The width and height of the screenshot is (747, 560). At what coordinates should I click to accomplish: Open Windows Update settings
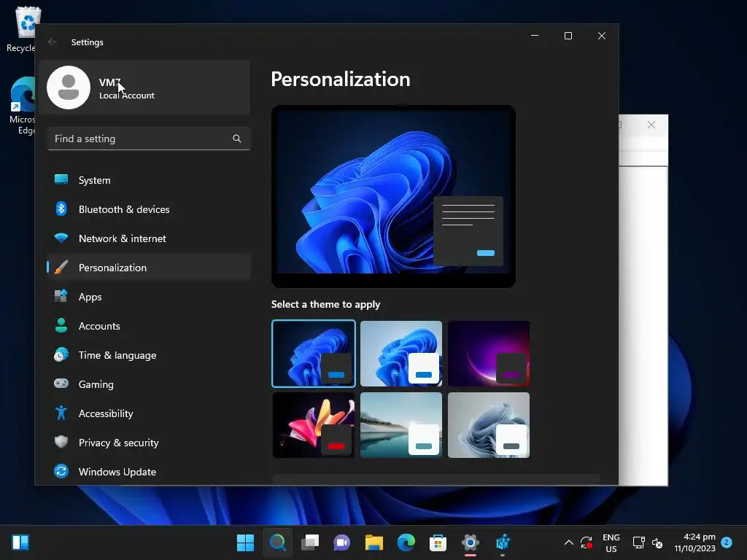pos(149,472)
